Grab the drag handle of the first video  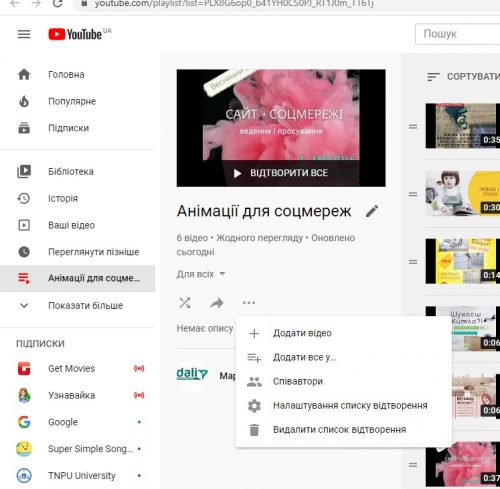[413, 126]
